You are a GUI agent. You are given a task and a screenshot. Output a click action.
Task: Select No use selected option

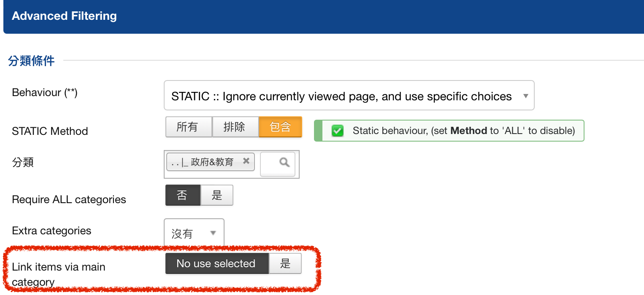click(217, 263)
